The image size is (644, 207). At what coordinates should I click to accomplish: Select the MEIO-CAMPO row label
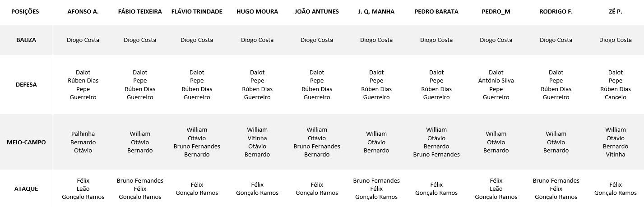26,142
